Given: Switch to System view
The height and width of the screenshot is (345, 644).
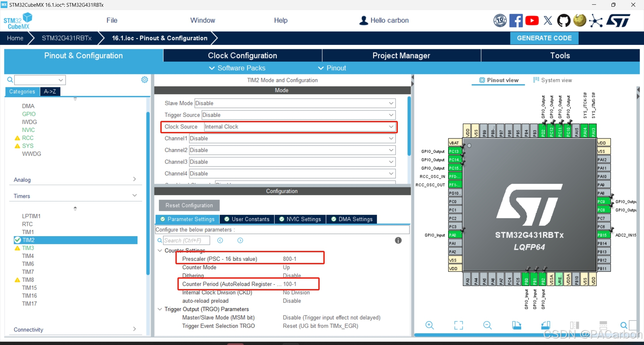Looking at the screenshot, I should pos(552,80).
